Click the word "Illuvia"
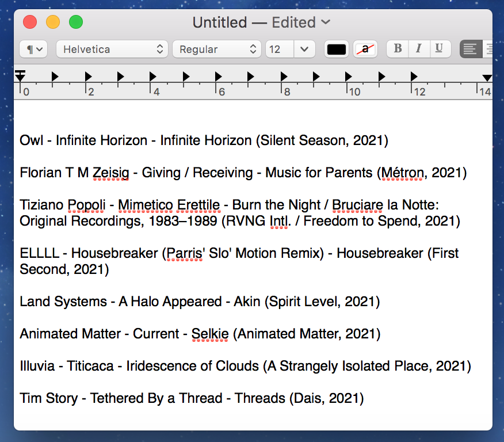The image size is (504, 442). click(37, 366)
